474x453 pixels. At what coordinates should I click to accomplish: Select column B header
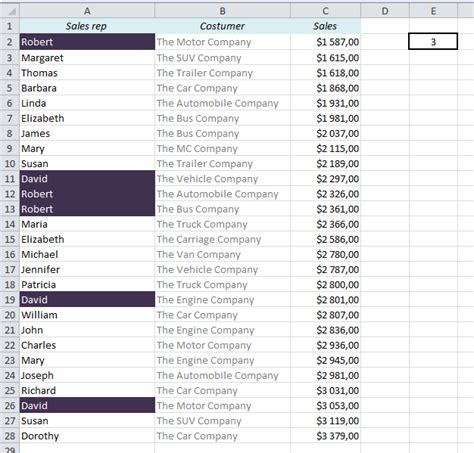click(x=223, y=11)
